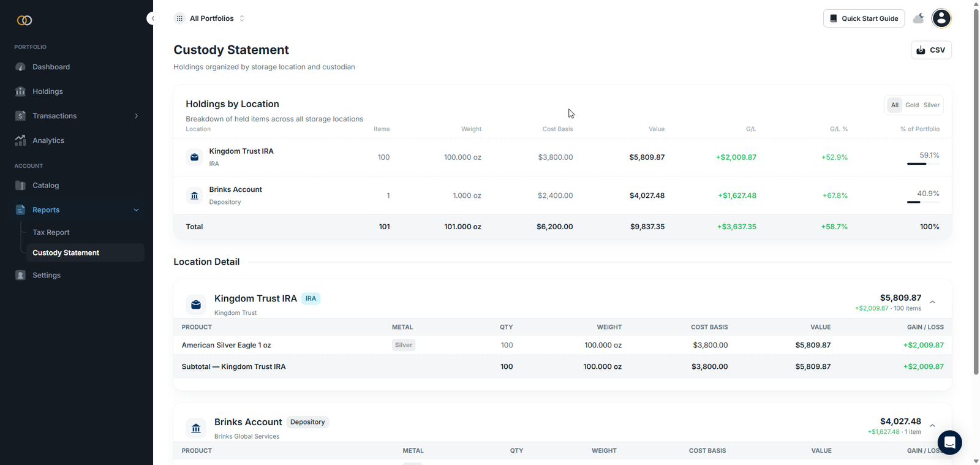Click the Transactions dollar icon
Image resolution: width=980 pixels, height=465 pixels.
[20, 116]
